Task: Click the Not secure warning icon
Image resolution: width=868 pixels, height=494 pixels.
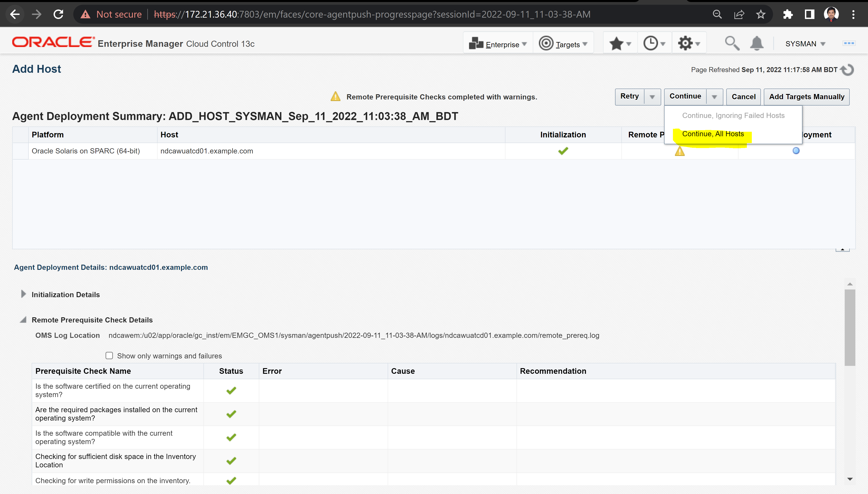Action: 85,14
